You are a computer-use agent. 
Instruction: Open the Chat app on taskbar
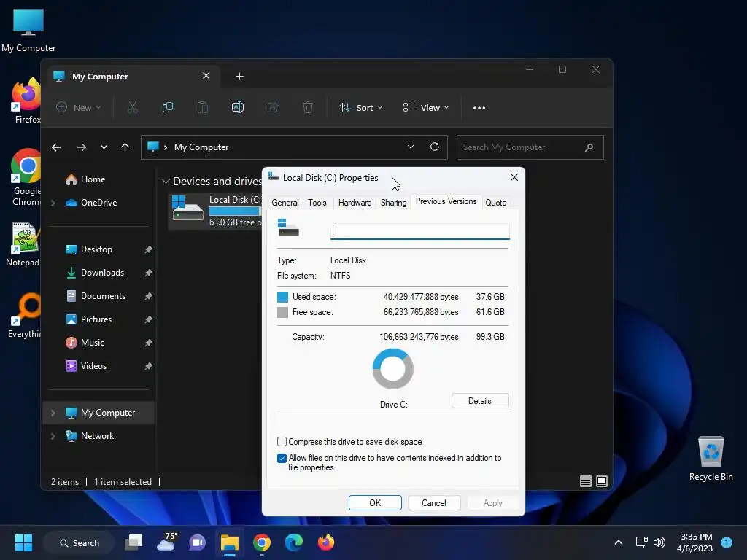pyautogui.click(x=197, y=542)
